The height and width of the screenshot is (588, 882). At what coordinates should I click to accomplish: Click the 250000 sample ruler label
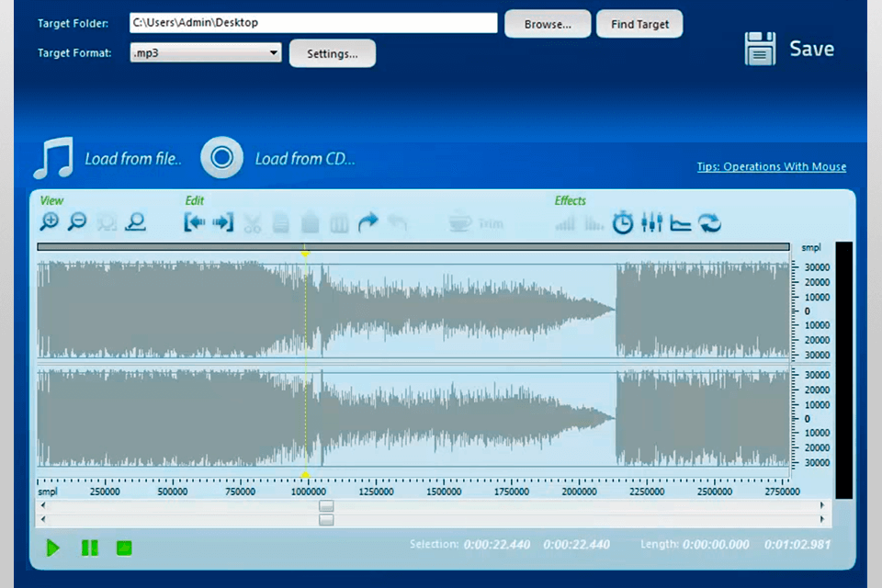105,492
